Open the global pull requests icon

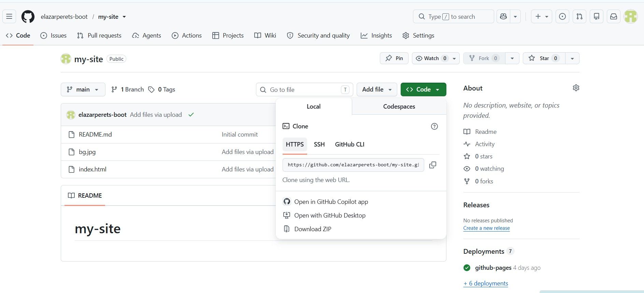point(579,16)
